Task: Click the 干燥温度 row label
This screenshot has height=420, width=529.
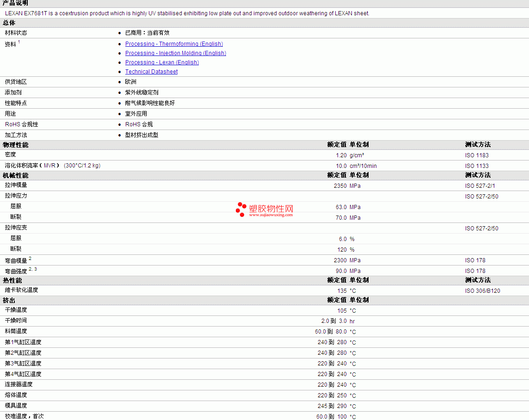Action: click(16, 310)
